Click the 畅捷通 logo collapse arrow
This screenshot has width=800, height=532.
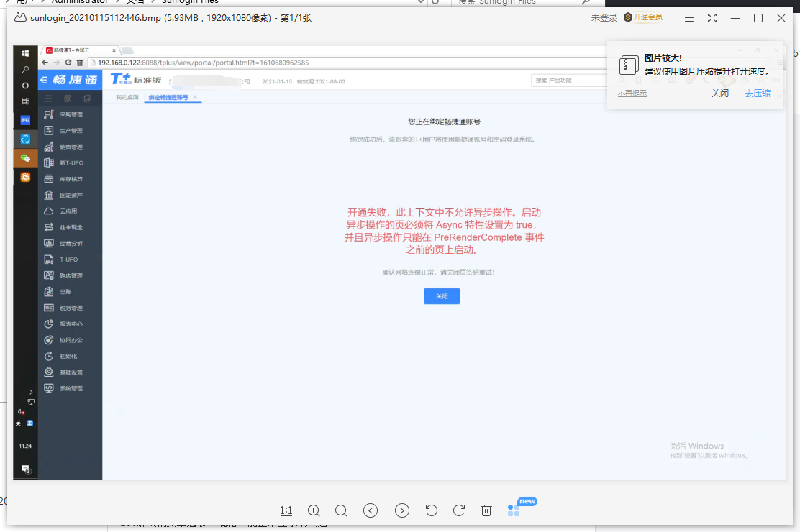coord(45,80)
